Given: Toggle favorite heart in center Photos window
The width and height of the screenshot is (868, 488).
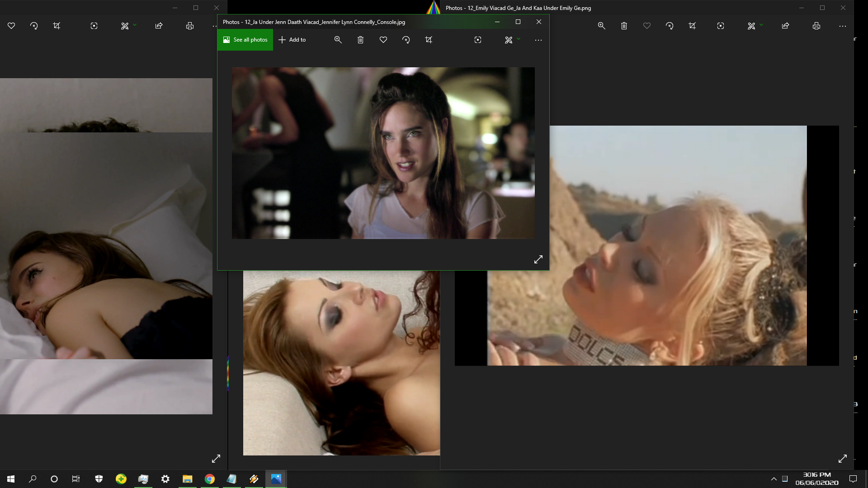Looking at the screenshot, I should pyautogui.click(x=383, y=40).
